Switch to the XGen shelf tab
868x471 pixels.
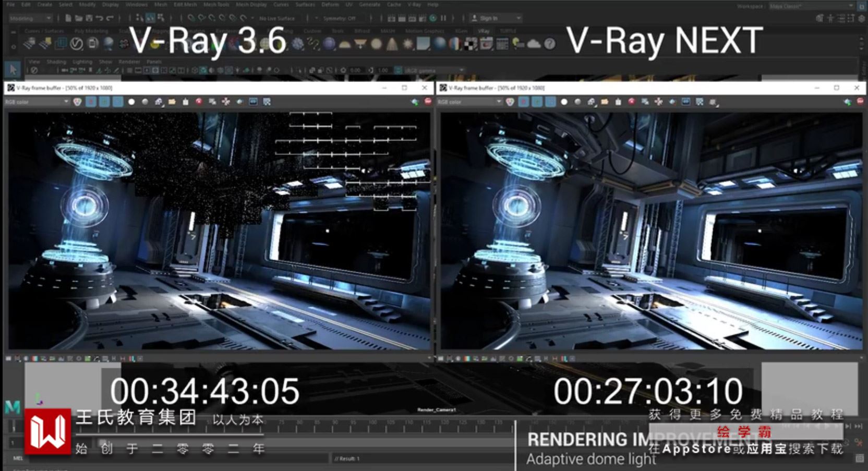(x=461, y=31)
